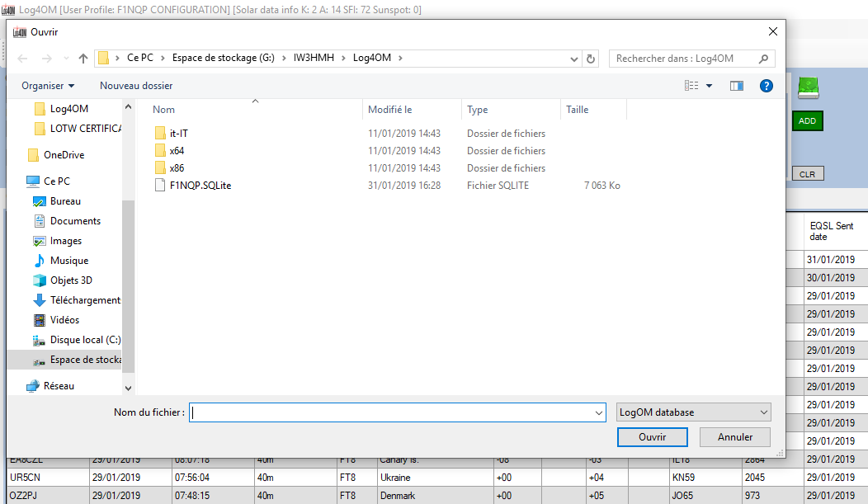Select Log4OM folder in navigation tree
Screen dimensions: 868x504
tap(68, 109)
